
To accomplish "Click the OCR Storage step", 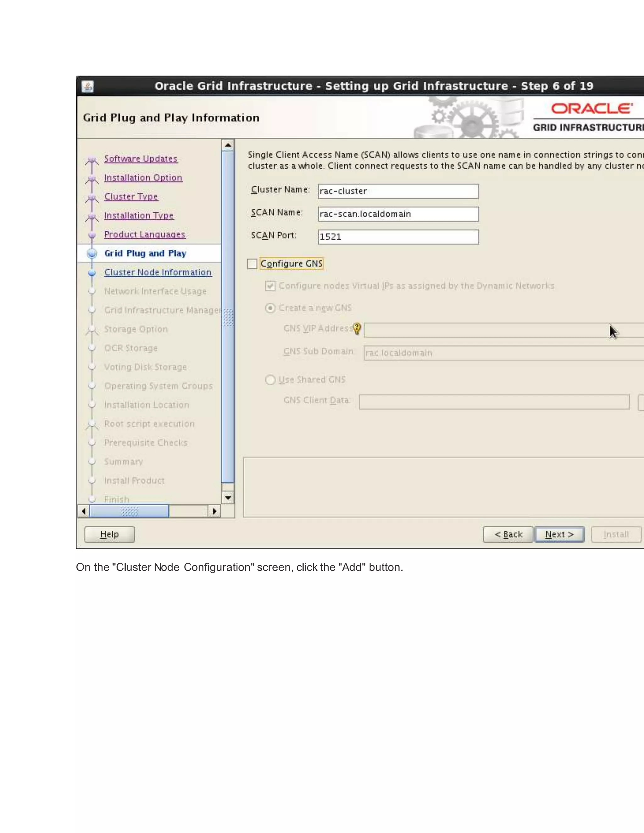I will tap(131, 348).
